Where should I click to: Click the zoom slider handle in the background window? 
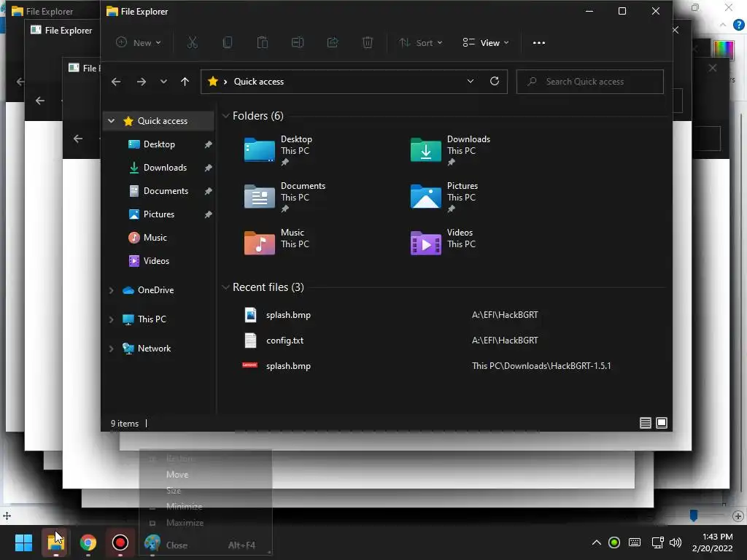694,516
